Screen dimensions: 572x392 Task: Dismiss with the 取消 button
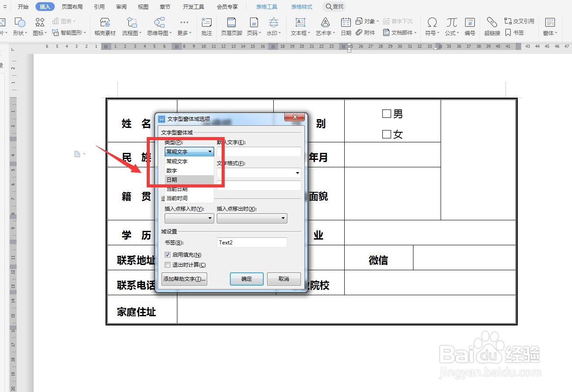284,279
